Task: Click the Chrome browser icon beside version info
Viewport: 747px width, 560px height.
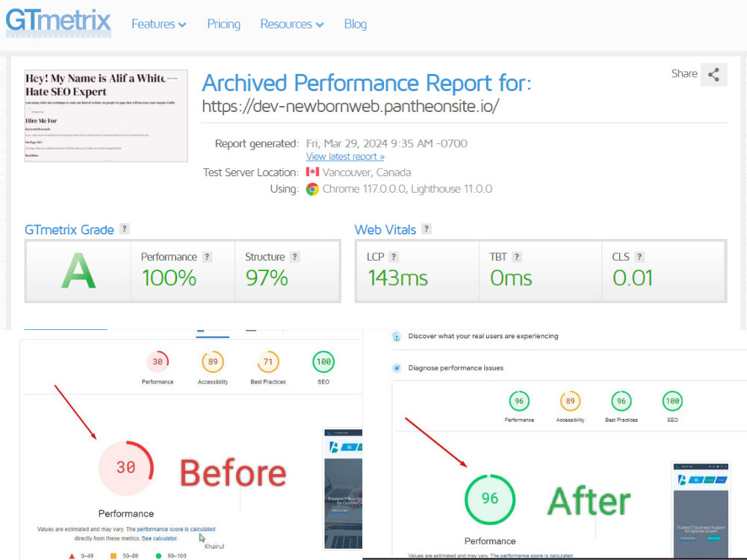Action: [x=312, y=189]
